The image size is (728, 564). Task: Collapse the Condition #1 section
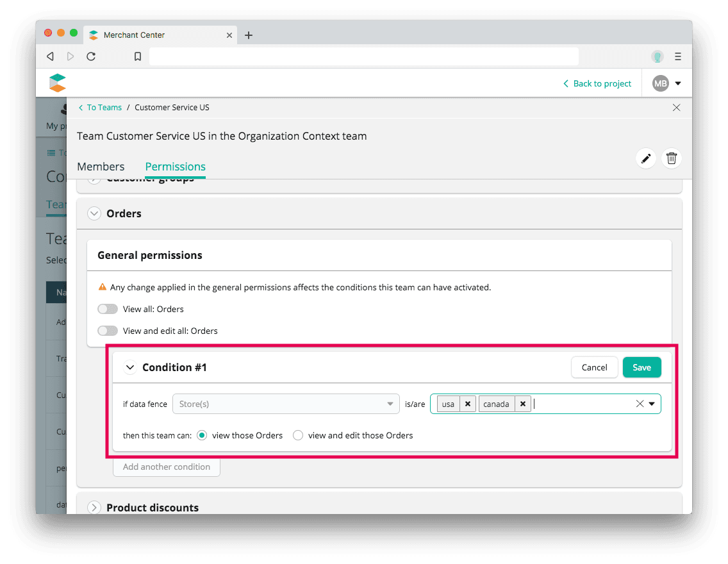click(x=130, y=367)
